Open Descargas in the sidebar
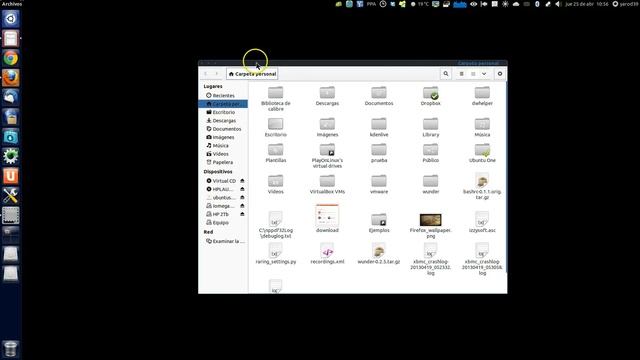This screenshot has width=640, height=360. pos(223,121)
